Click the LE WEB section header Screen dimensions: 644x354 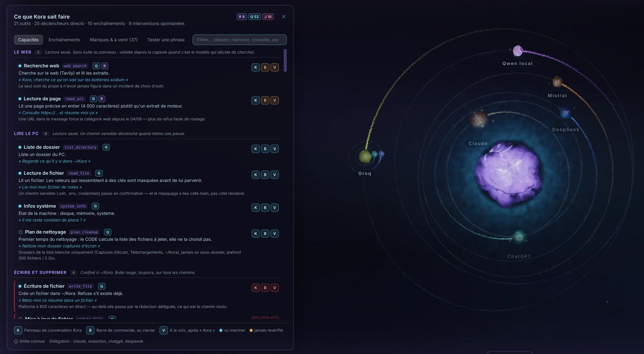pos(23,52)
